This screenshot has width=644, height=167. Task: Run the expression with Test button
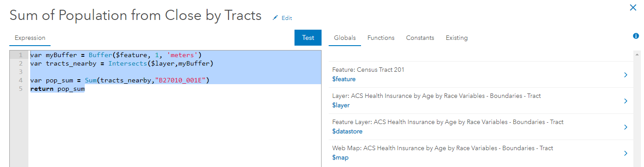click(x=308, y=38)
